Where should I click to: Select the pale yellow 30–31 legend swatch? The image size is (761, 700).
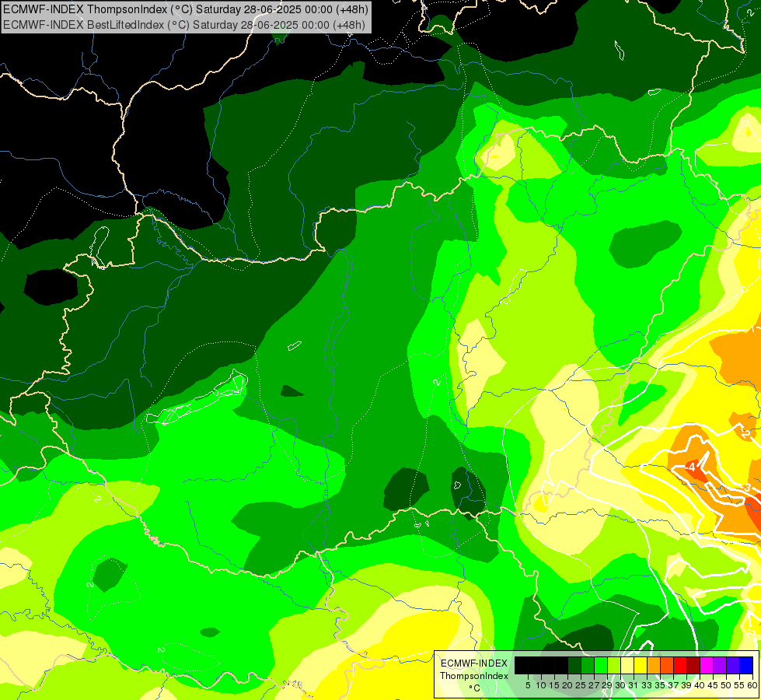click(627, 665)
